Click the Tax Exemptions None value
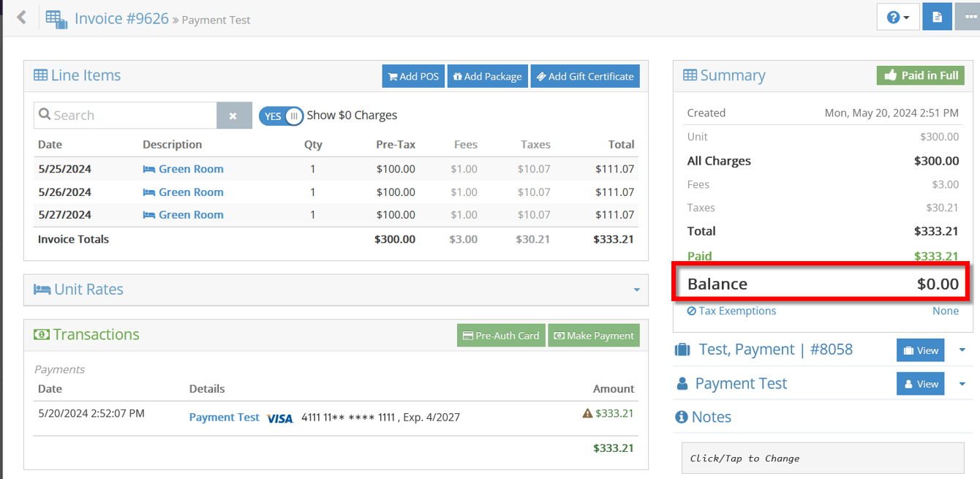This screenshot has width=980, height=479. (x=946, y=311)
